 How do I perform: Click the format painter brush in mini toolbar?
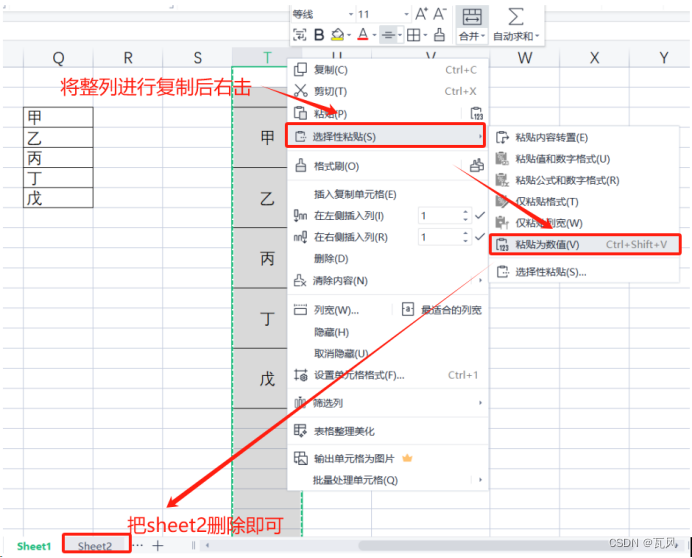coord(439,35)
